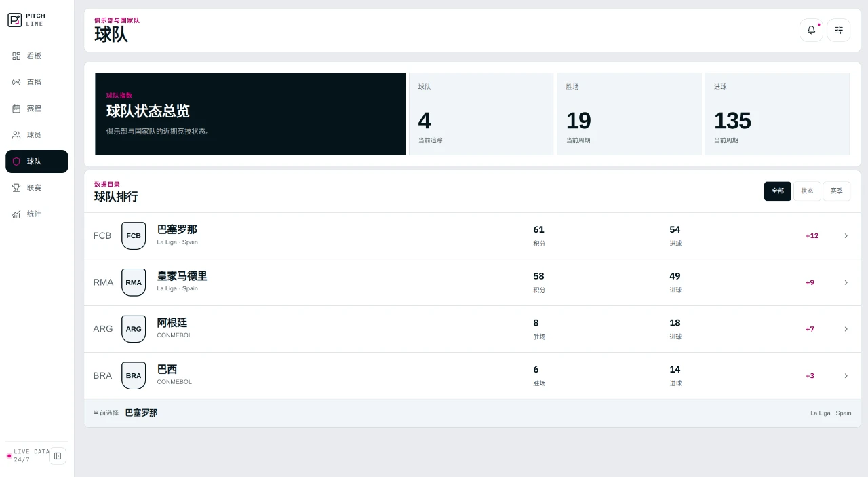This screenshot has height=477, width=868.
Task: Select 球队 in sidebar menu
Action: pyautogui.click(x=37, y=161)
